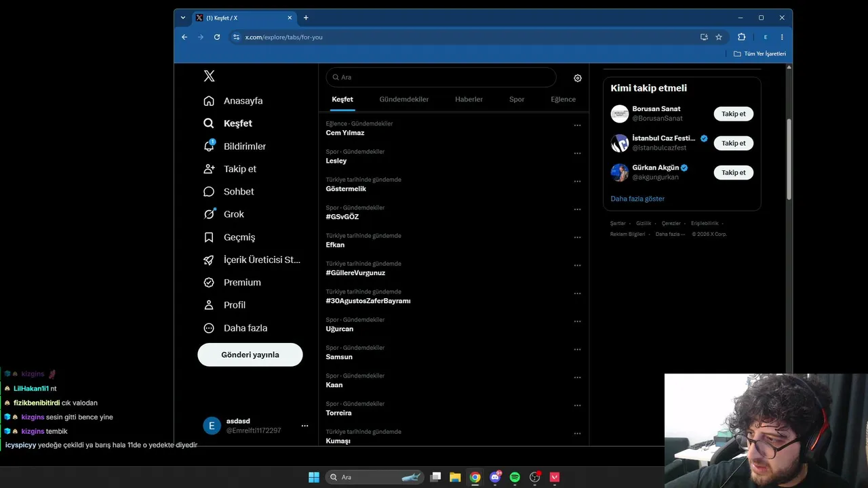
Task: Open more options for Cem Yılmaz trend
Action: (577, 125)
